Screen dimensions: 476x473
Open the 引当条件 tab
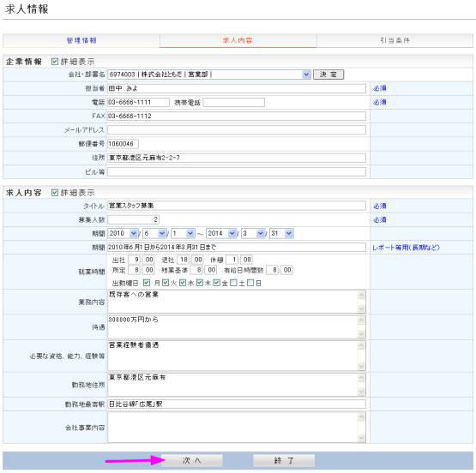click(395, 40)
